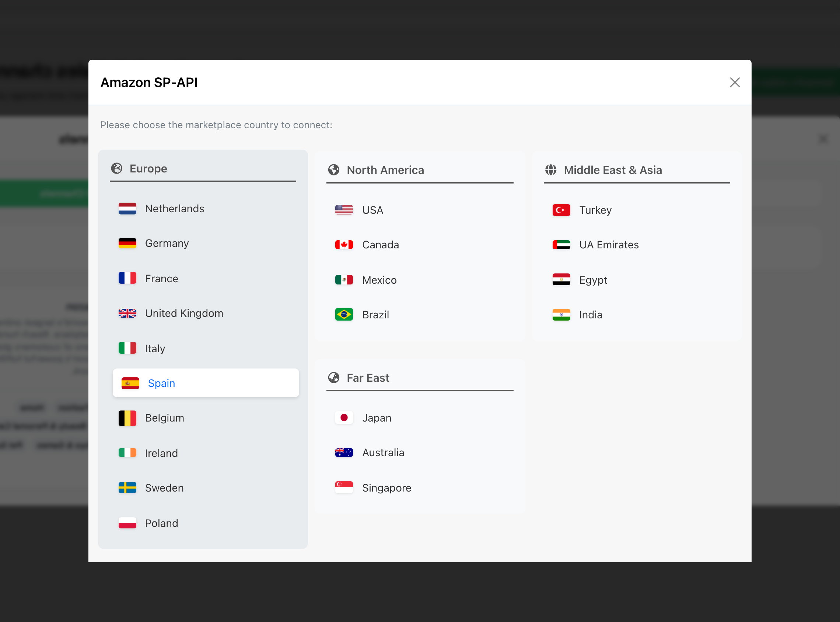Click the UA Emirates flag icon

561,245
